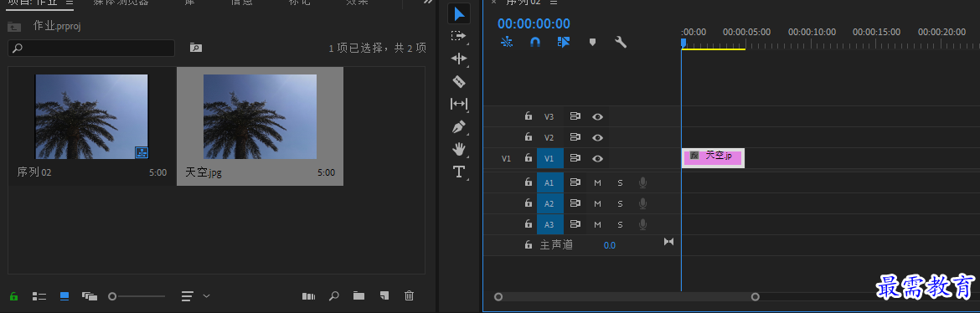980x313 pixels.
Task: Select the Hand tool
Action: 459,149
